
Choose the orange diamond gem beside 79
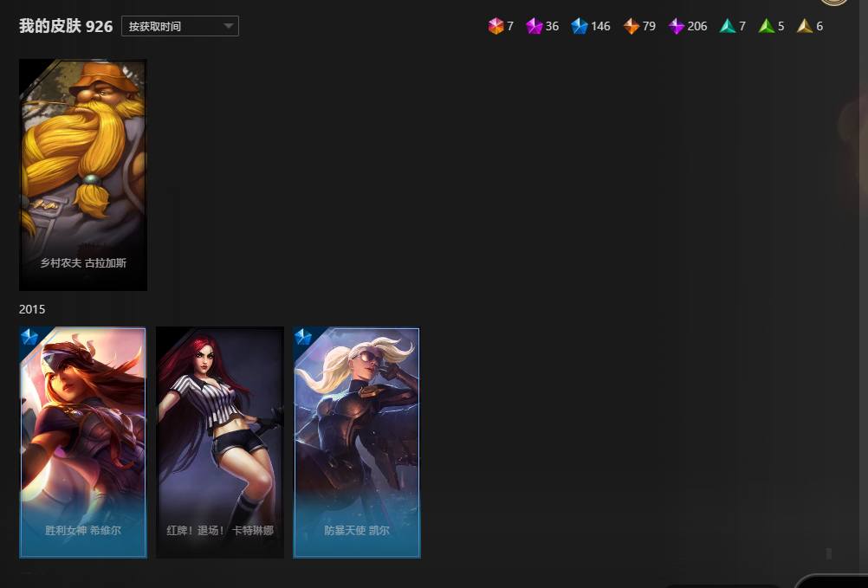632,26
